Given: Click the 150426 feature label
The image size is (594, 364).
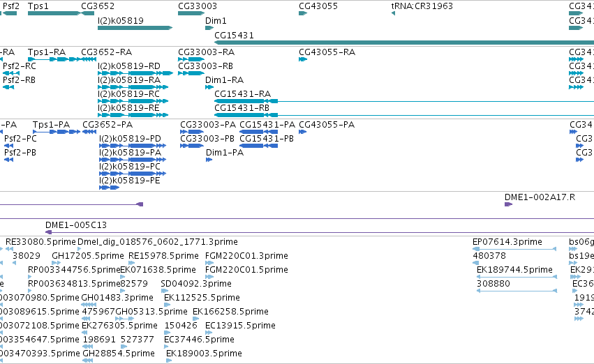Looking at the screenshot, I should [x=181, y=326].
